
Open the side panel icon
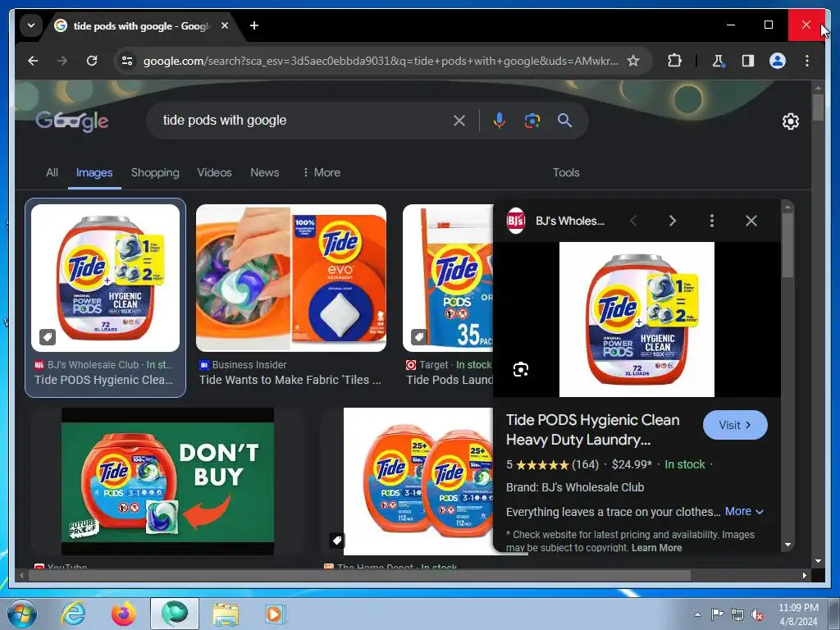[x=748, y=61]
